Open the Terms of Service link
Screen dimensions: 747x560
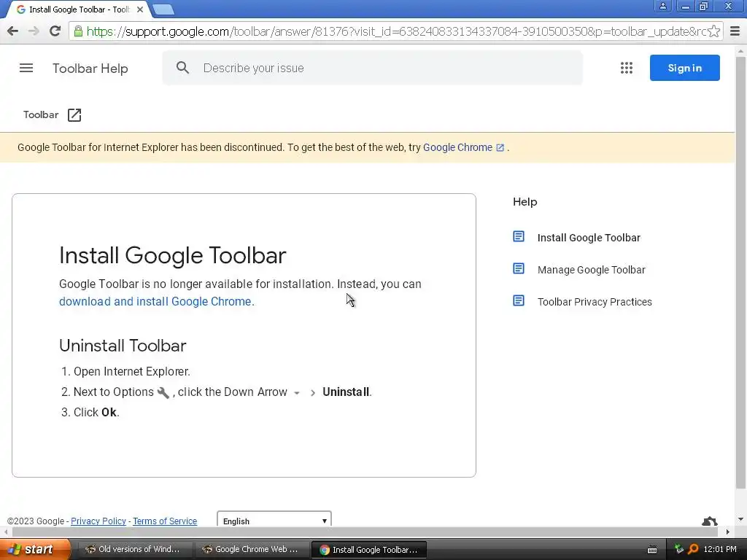pos(165,521)
